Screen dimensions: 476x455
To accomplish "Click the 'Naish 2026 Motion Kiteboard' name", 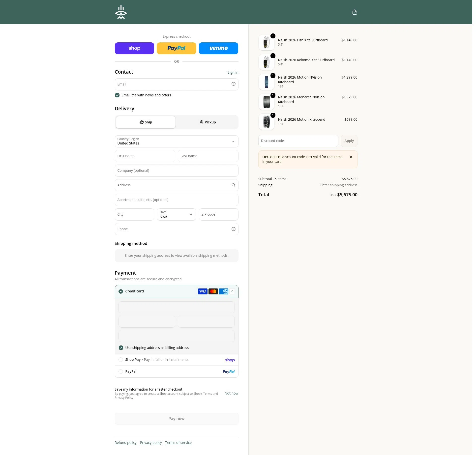I will (x=302, y=119).
